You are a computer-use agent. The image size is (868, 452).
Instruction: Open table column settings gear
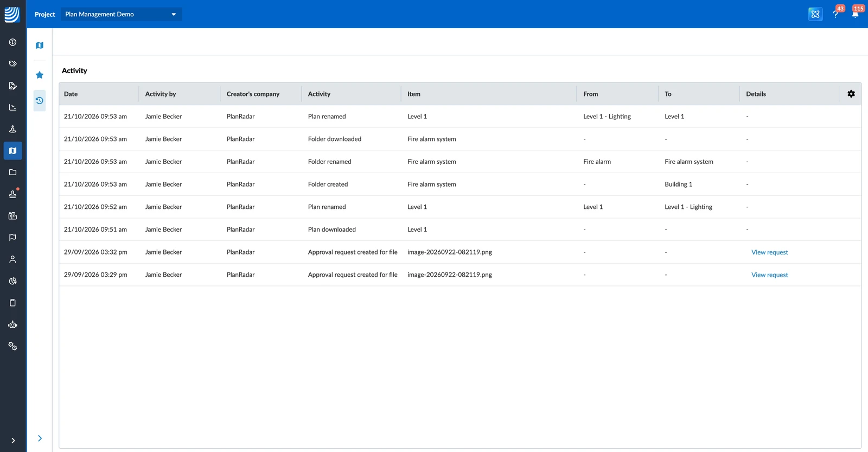point(851,94)
